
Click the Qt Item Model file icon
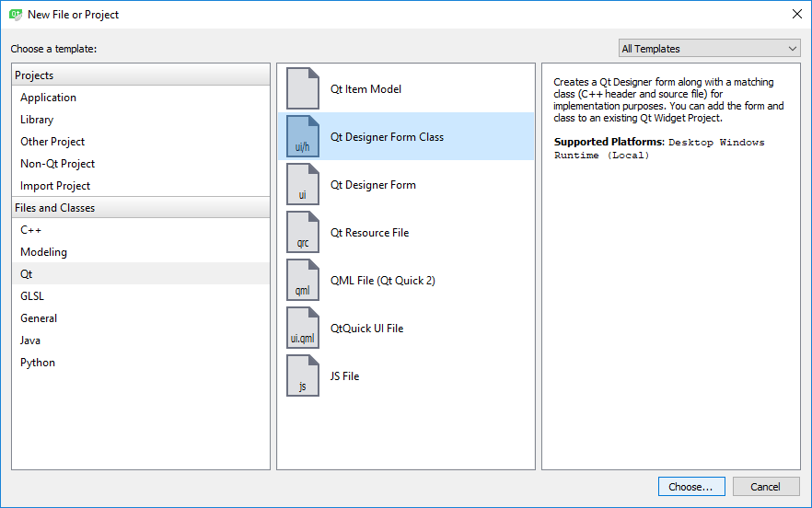pos(303,89)
